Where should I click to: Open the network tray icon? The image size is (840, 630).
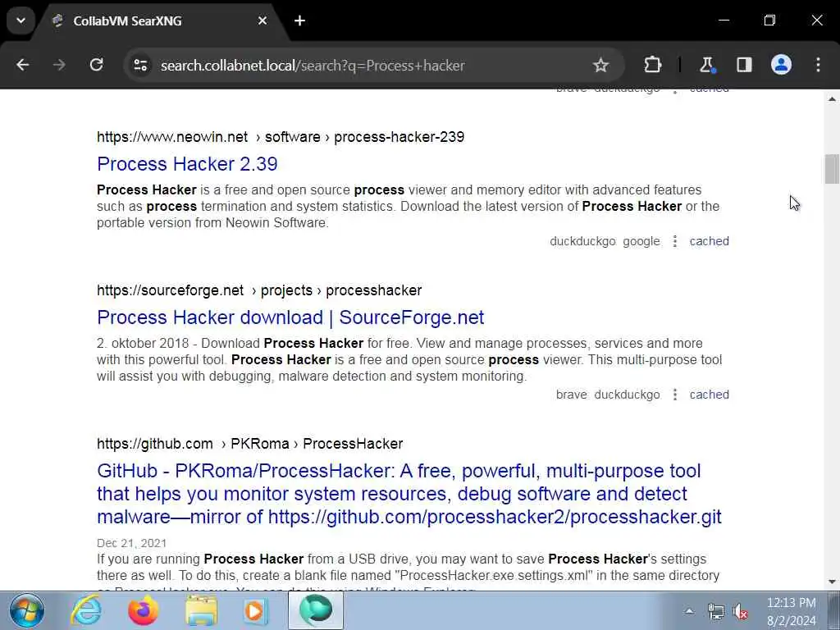[715, 611]
